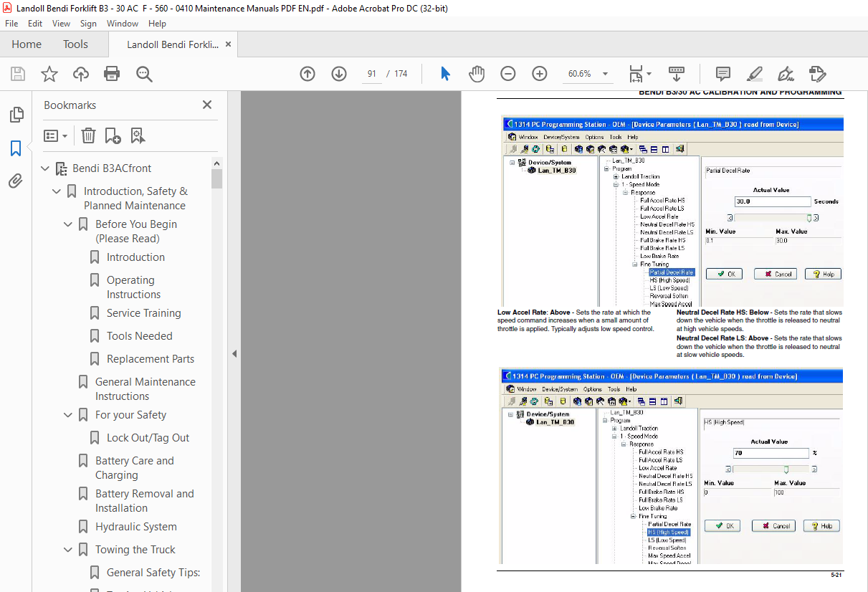Click the Help button under Partial Decel Rate
868x592 pixels.
pos(823,274)
